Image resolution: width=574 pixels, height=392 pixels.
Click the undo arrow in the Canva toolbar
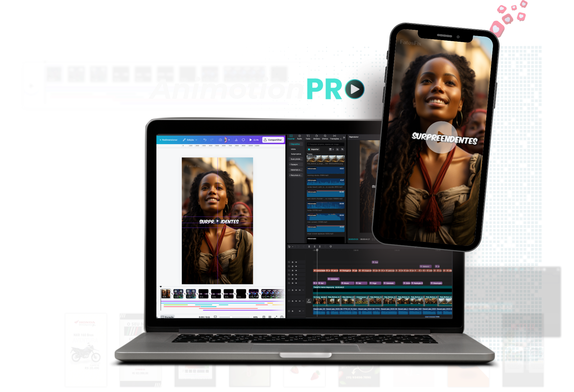click(205, 140)
